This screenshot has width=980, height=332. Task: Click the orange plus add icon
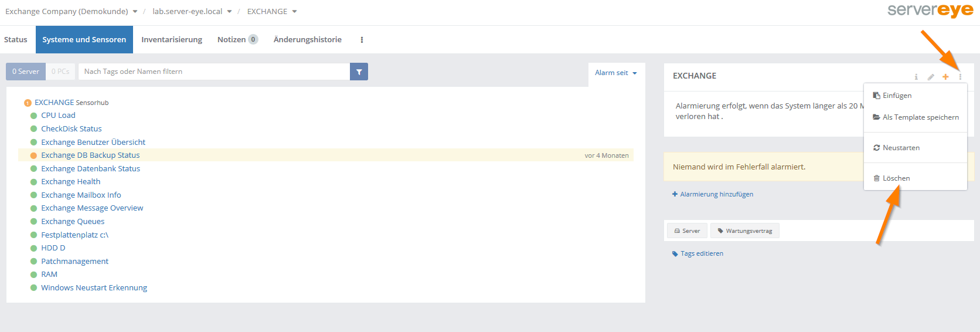click(x=945, y=77)
